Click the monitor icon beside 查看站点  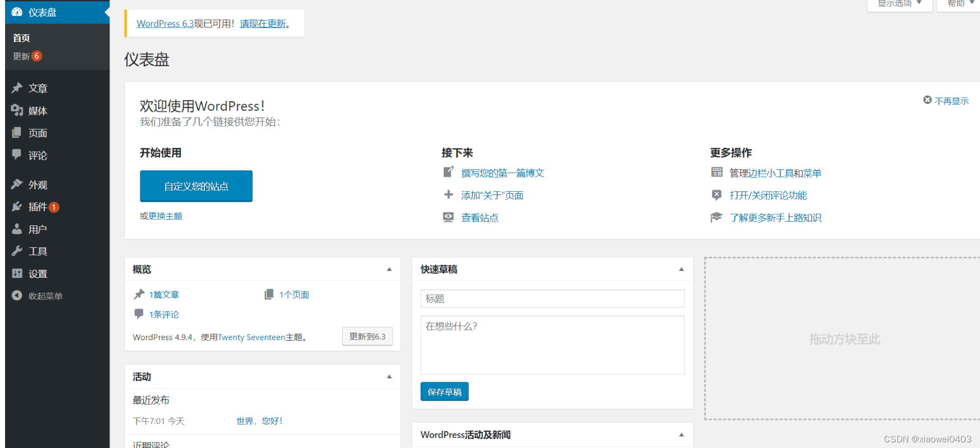448,217
